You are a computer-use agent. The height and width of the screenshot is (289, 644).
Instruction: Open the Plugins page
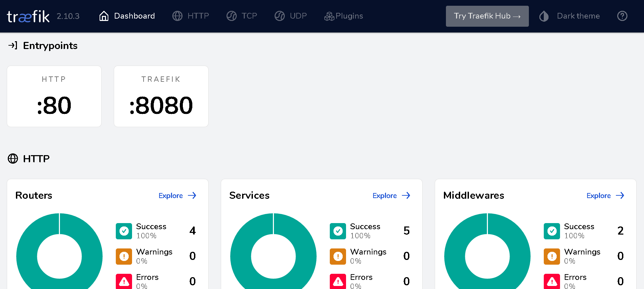(344, 16)
